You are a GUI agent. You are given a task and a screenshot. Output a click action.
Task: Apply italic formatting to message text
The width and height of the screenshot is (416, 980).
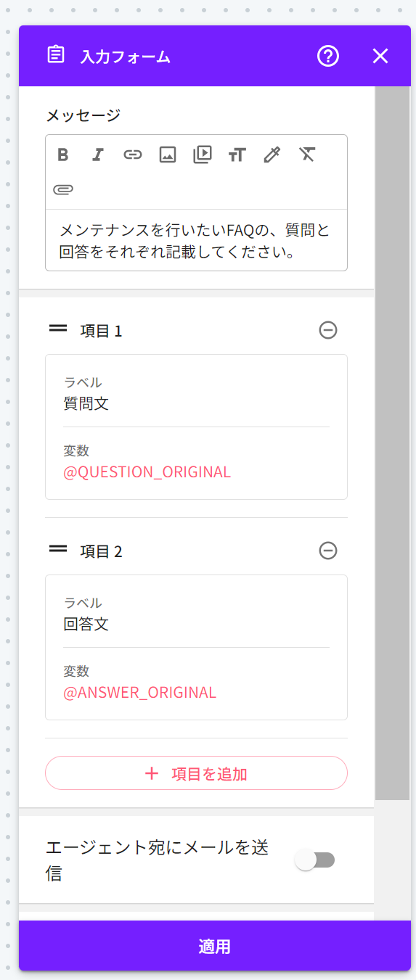(98, 155)
